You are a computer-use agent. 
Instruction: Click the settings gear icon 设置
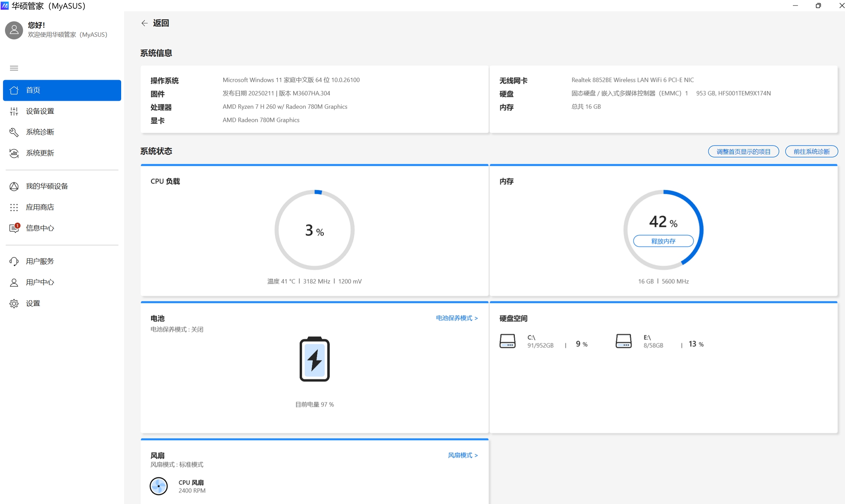[14, 304]
